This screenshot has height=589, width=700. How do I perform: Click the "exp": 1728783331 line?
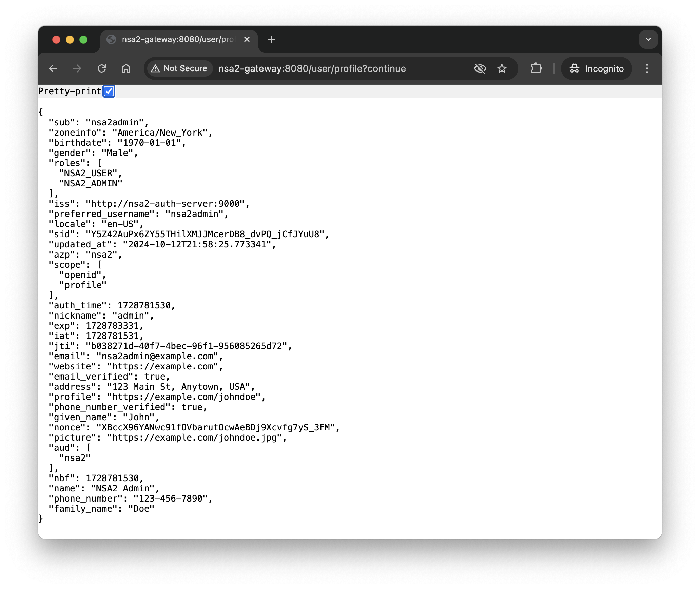(96, 326)
